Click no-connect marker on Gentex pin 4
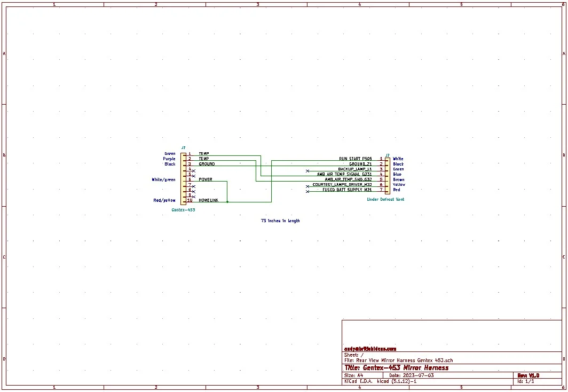 tap(194, 171)
